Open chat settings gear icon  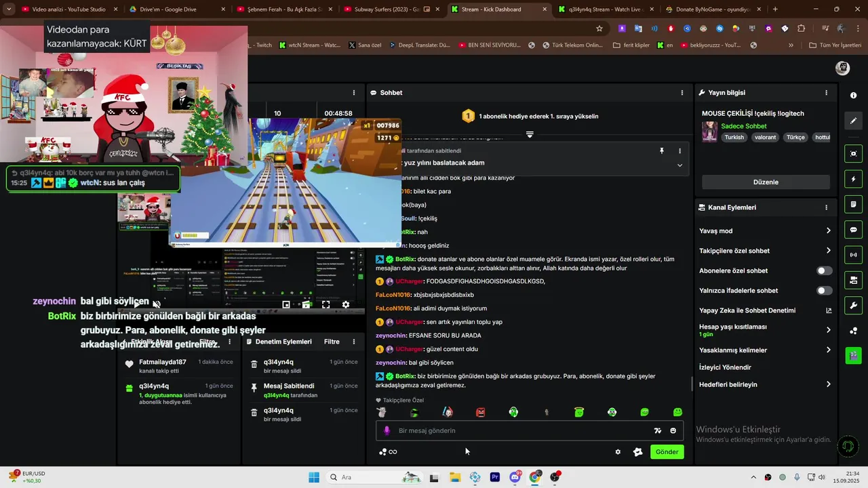[x=618, y=452]
